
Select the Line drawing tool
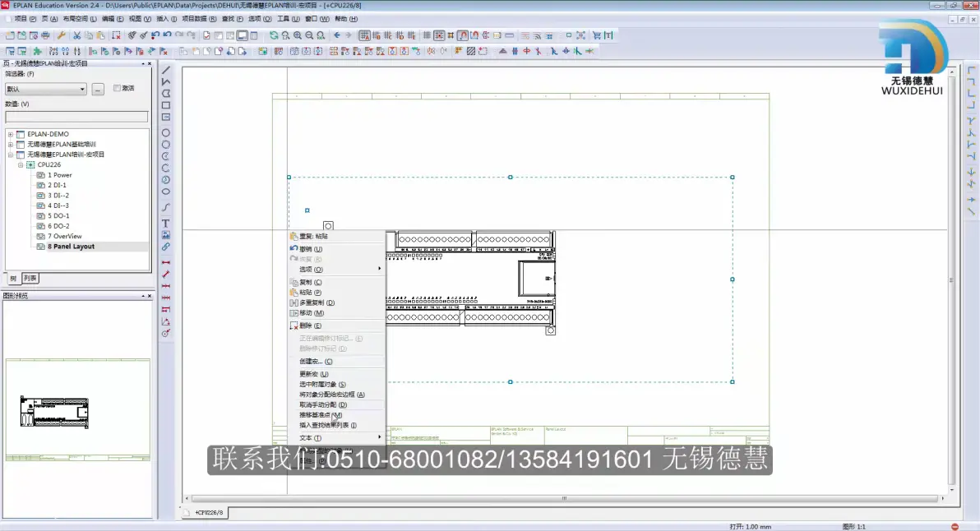coord(165,70)
